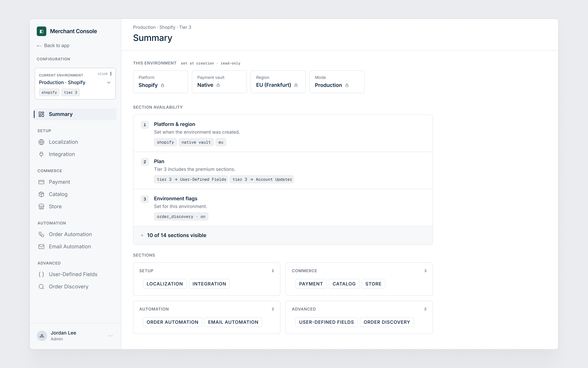This screenshot has height=368, width=588.
Task: Click the Merchant Console title text
Action: point(73,31)
